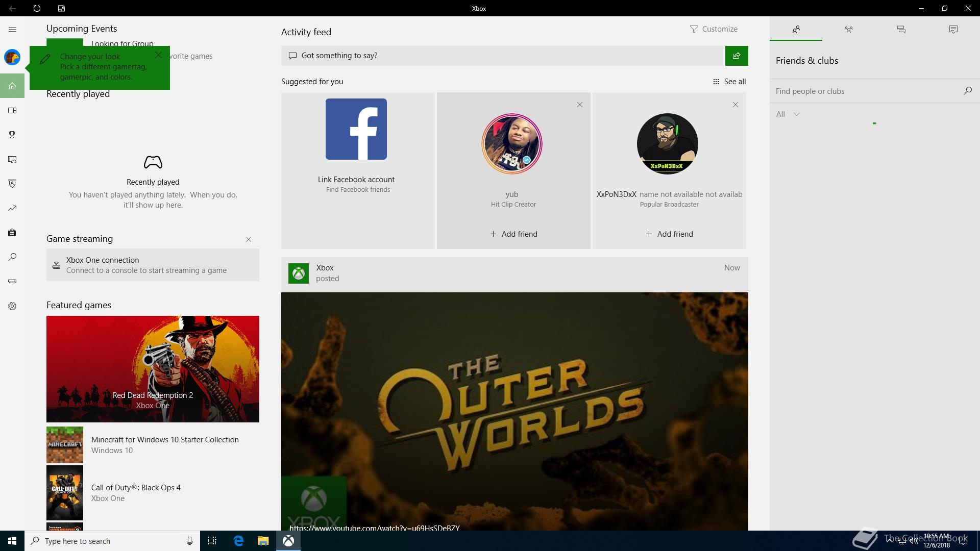This screenshot has width=980, height=551.
Task: Click the Looking for Group event
Action: (x=122, y=43)
